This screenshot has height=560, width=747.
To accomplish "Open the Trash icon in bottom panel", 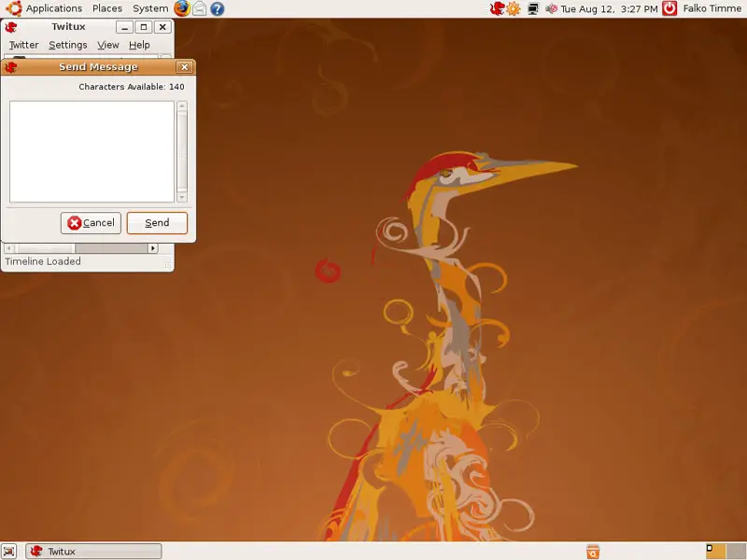I will (593, 552).
